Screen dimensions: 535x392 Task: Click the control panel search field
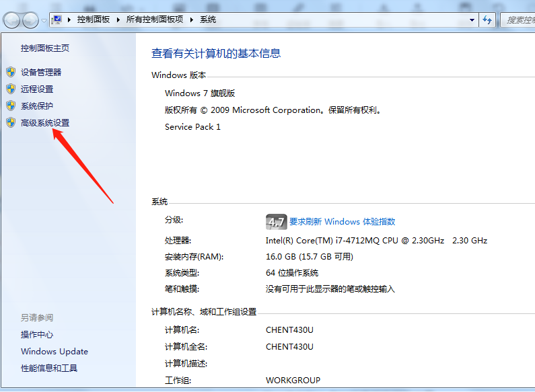[518, 20]
